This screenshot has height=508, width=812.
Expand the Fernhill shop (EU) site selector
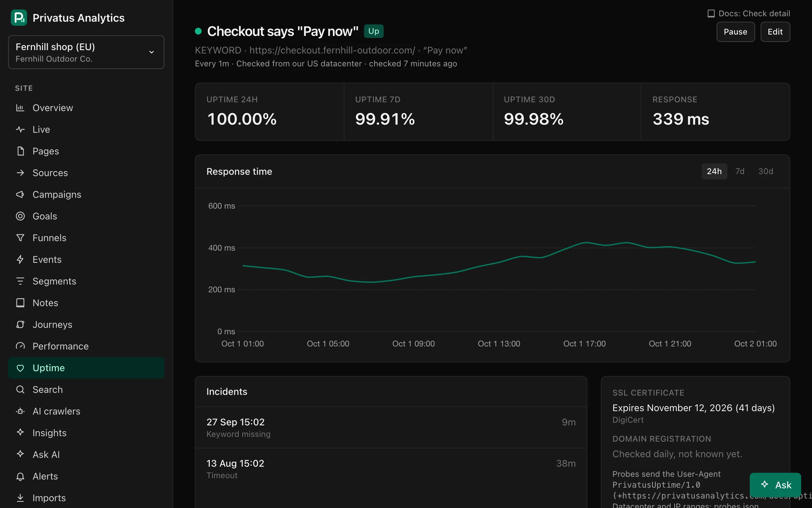pos(86,52)
